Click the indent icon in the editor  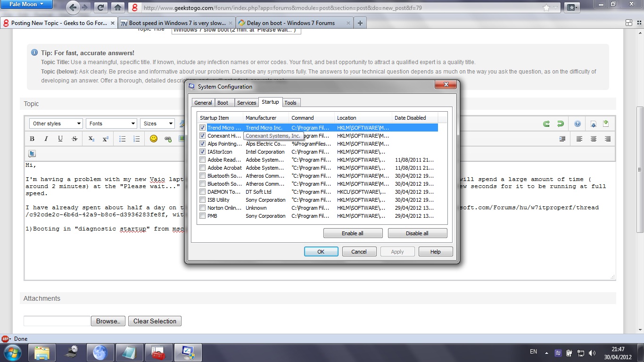[x=562, y=139]
